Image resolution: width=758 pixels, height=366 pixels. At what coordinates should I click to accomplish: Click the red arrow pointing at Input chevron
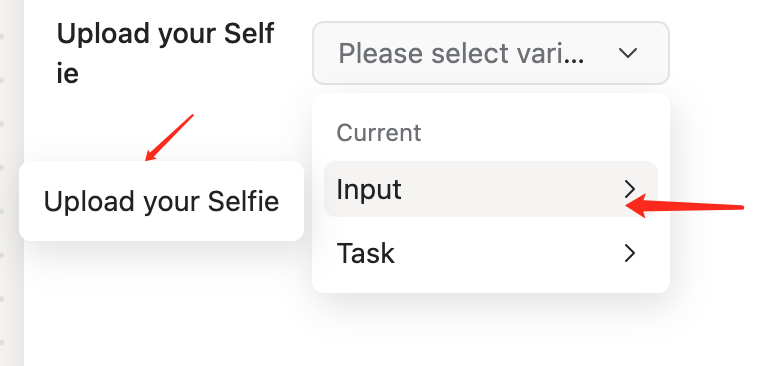(x=684, y=206)
